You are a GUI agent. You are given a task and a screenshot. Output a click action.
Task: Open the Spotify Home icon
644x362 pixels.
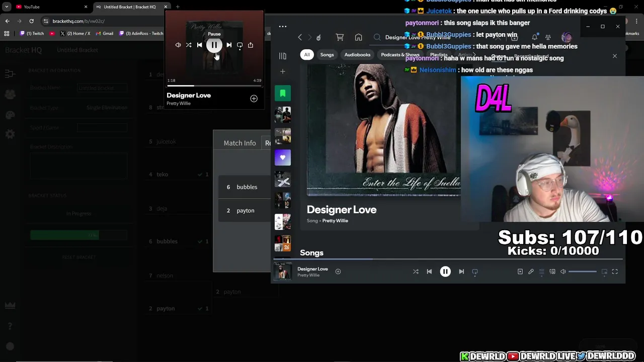point(358,37)
